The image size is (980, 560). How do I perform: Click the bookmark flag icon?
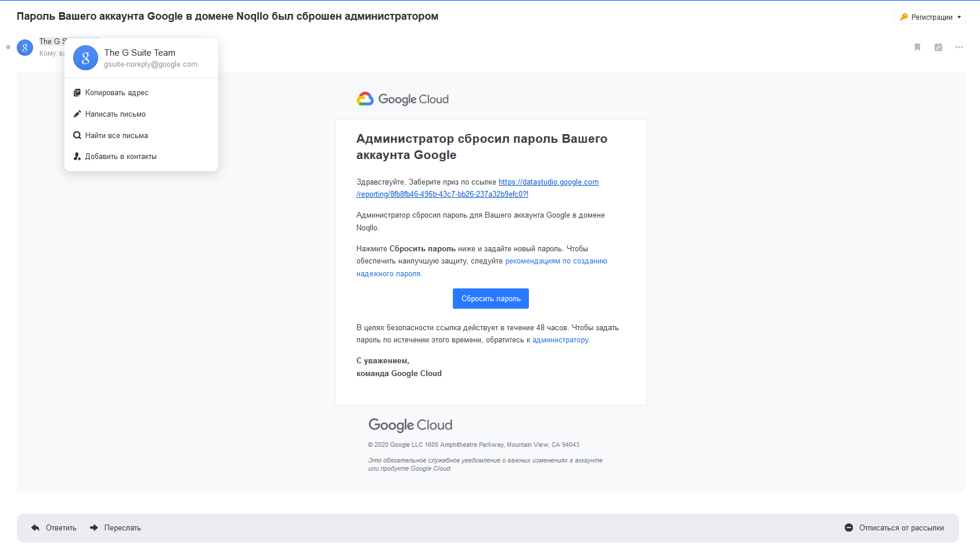click(917, 47)
